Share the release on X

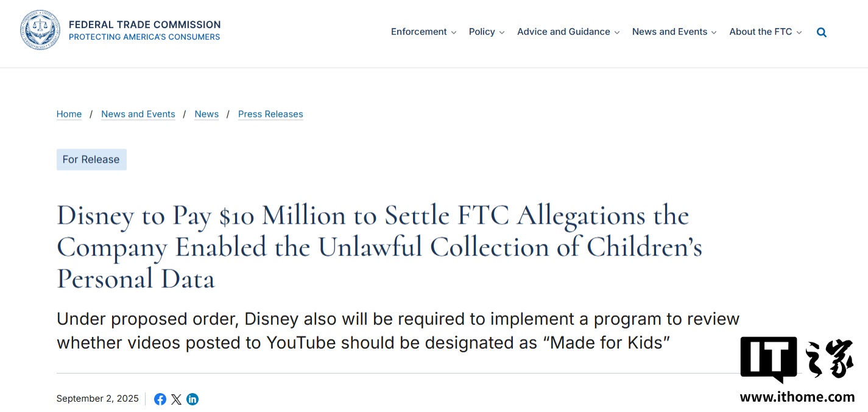coord(176,399)
